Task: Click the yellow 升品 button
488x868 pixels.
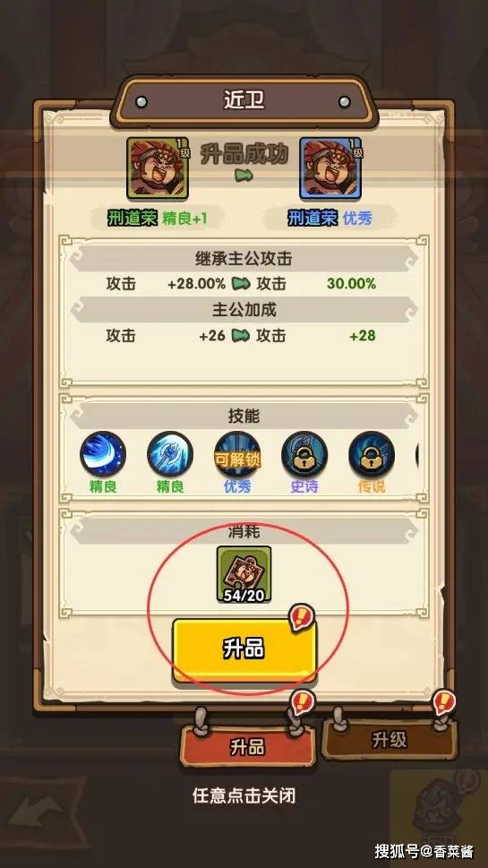Action: (244, 649)
